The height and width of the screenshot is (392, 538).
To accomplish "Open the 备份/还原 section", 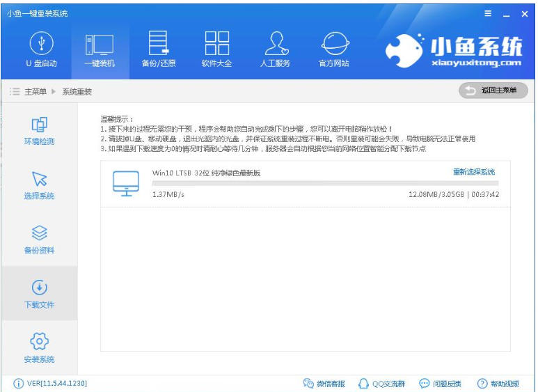I will tap(159, 49).
